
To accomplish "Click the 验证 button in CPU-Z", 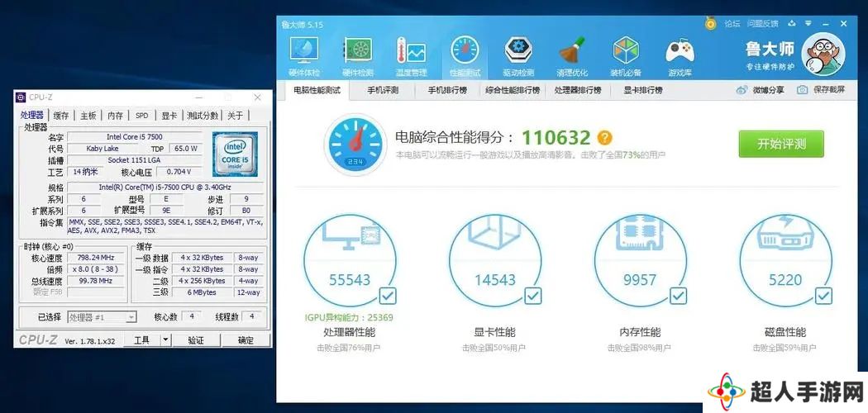I will coord(196,340).
